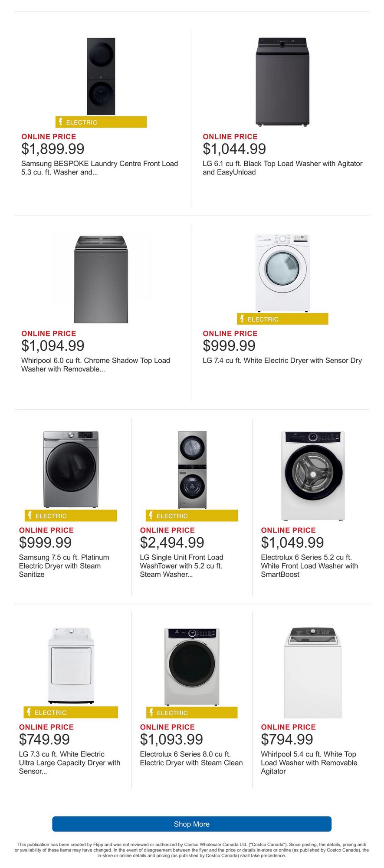Click the Electric badge under Samsung BESPOKE
The height and width of the screenshot is (868, 384).
point(101,122)
